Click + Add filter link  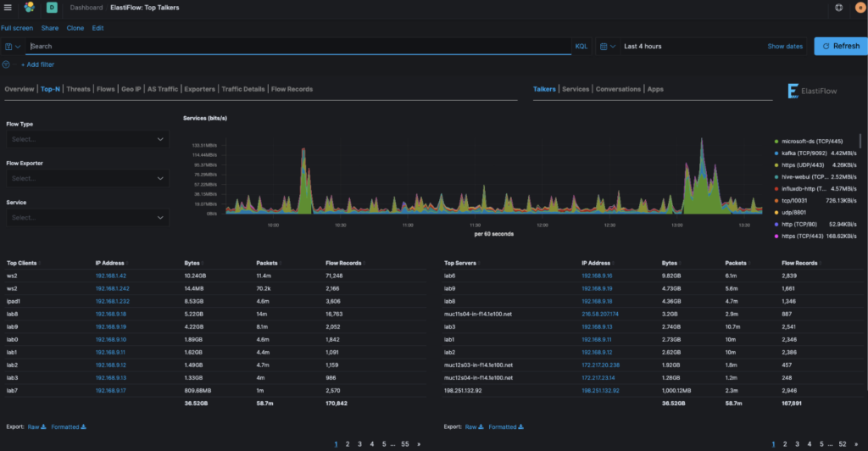click(37, 64)
